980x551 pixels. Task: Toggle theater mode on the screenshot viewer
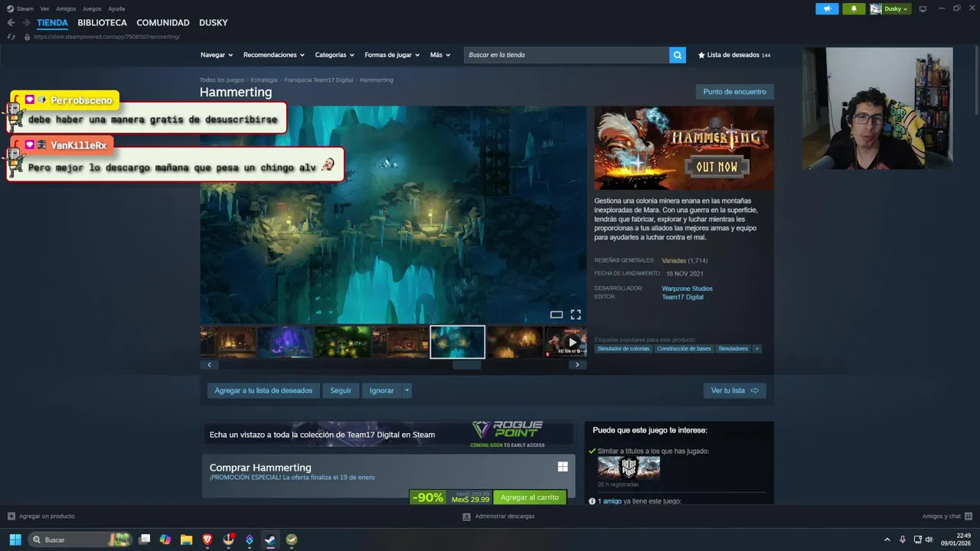click(x=557, y=315)
